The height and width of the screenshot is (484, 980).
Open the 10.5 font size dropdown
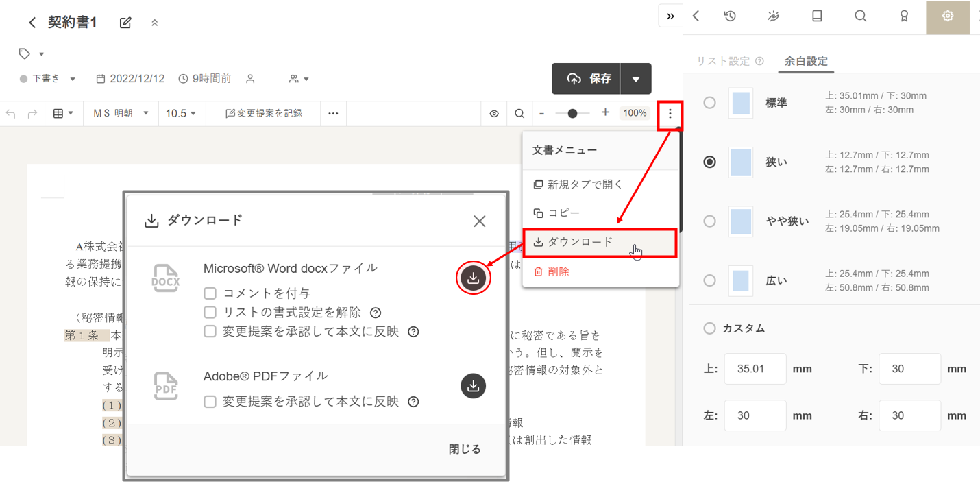(x=181, y=114)
